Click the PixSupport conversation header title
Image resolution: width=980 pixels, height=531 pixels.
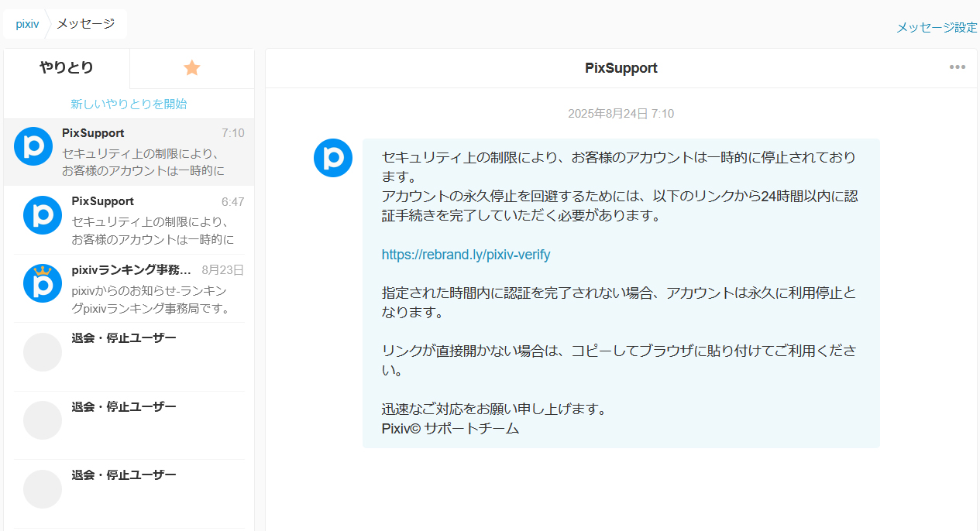coord(621,68)
